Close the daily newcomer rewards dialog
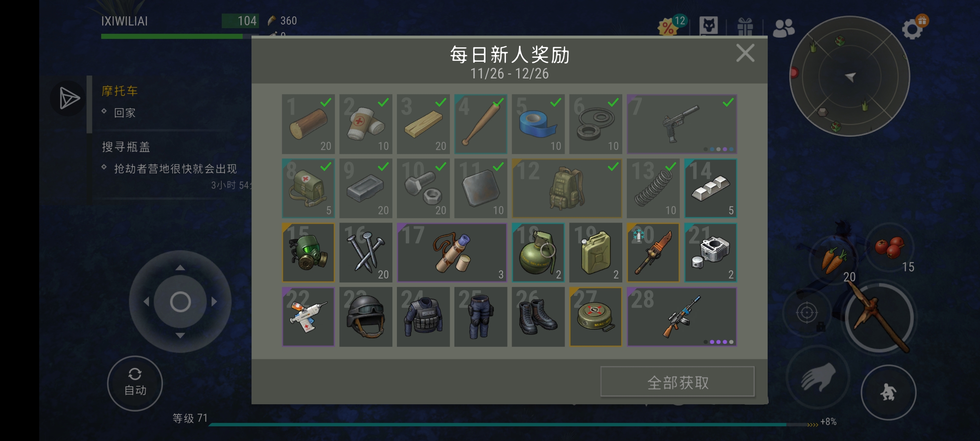Image resolution: width=980 pixels, height=441 pixels. pyautogui.click(x=745, y=53)
